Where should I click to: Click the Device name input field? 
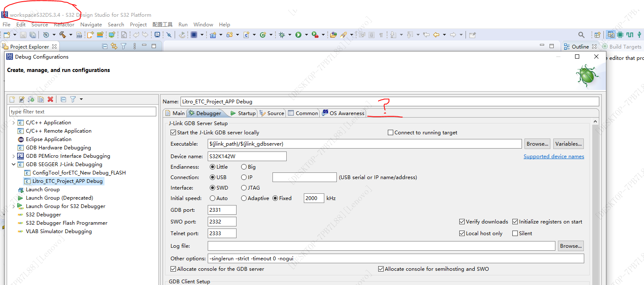(247, 157)
